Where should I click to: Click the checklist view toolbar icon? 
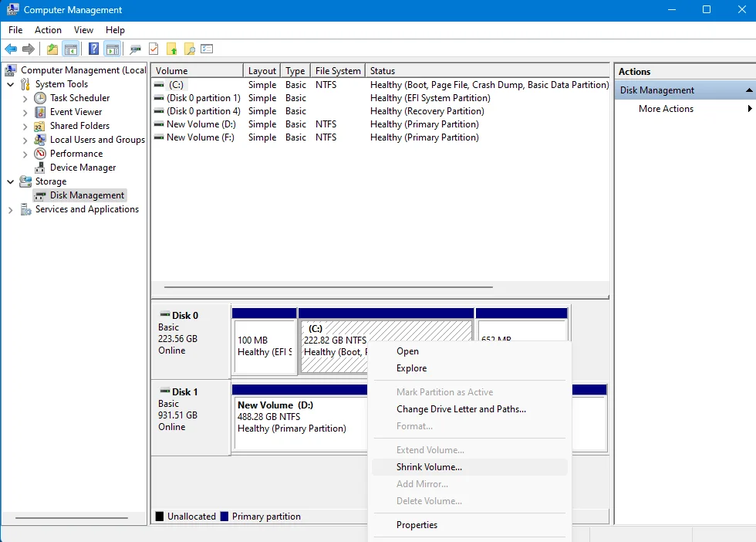(x=207, y=49)
